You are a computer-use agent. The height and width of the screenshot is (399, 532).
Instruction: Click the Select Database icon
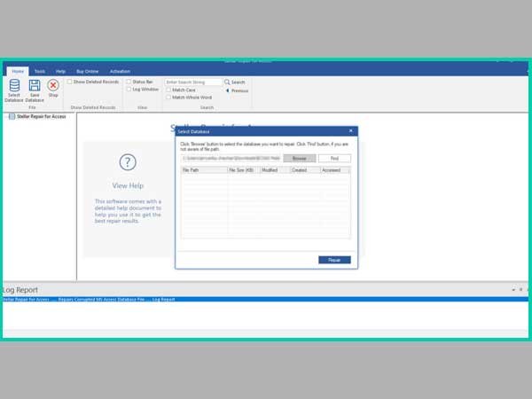click(x=14, y=85)
